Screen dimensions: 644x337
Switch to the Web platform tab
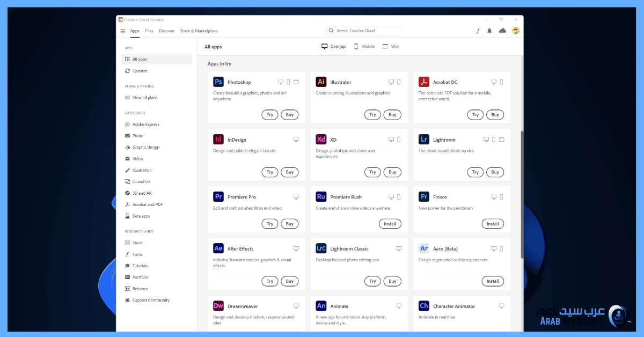click(x=391, y=47)
